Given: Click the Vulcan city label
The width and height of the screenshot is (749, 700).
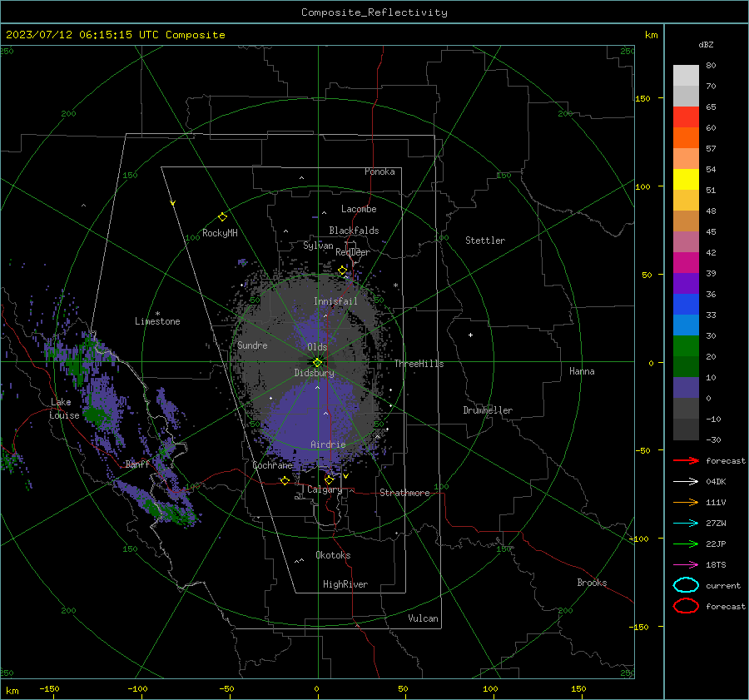Looking at the screenshot, I should 423,618.
